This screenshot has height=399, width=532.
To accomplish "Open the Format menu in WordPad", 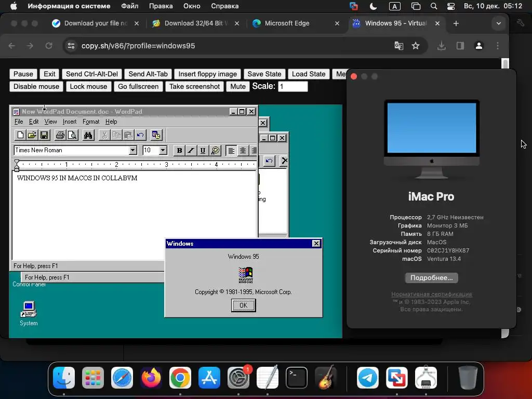I will 91,122.
